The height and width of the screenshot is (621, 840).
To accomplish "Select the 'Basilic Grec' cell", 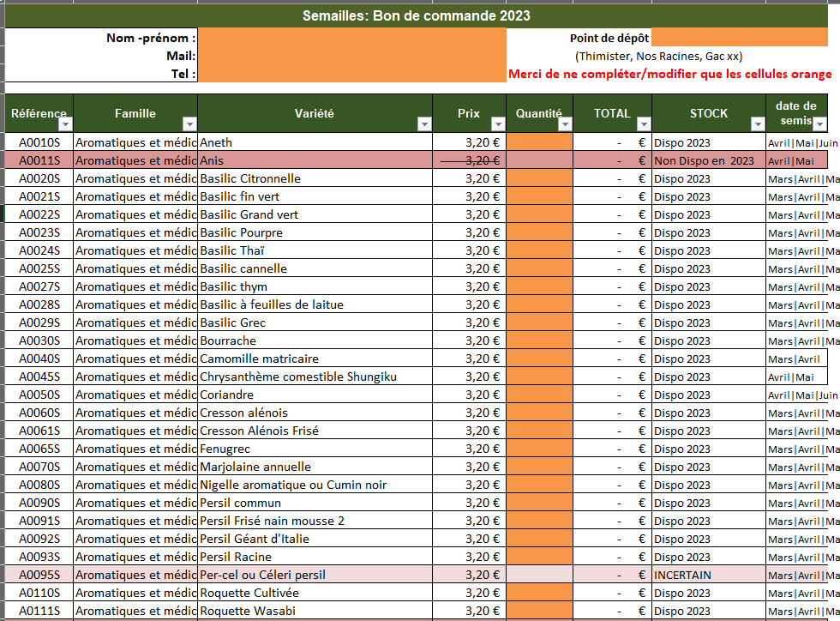I will pos(315,323).
